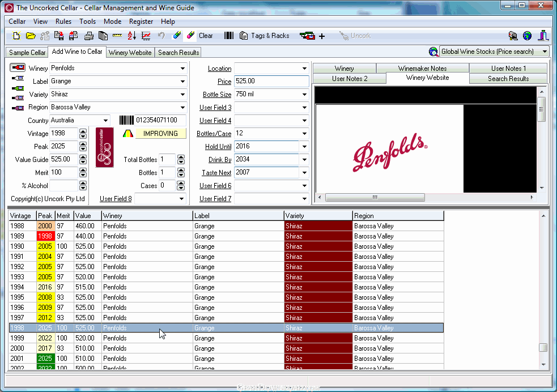Screen dimensions: 557x392
Task: Expand the Region dropdown Barossa Valley
Action: 182,107
